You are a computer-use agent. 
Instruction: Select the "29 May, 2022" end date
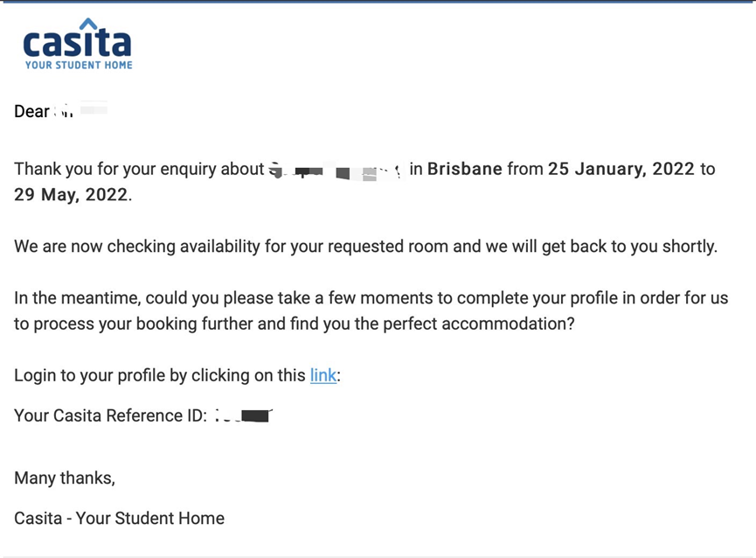point(71,194)
